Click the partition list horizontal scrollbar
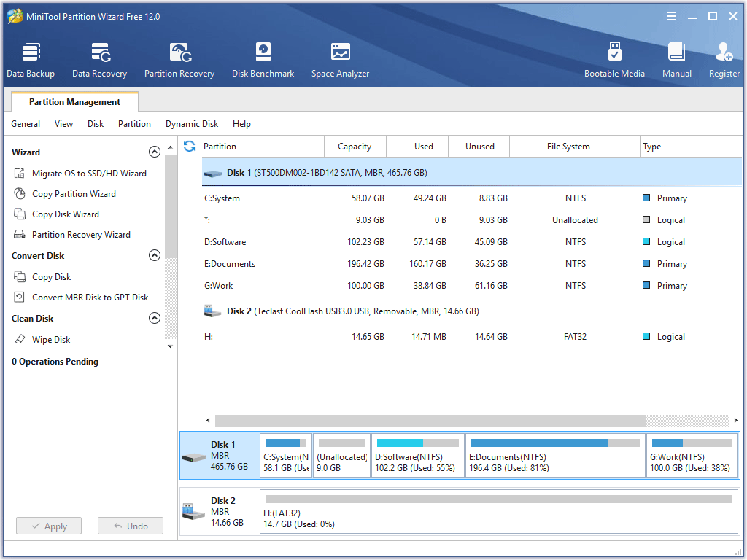The image size is (747, 560). click(430, 421)
